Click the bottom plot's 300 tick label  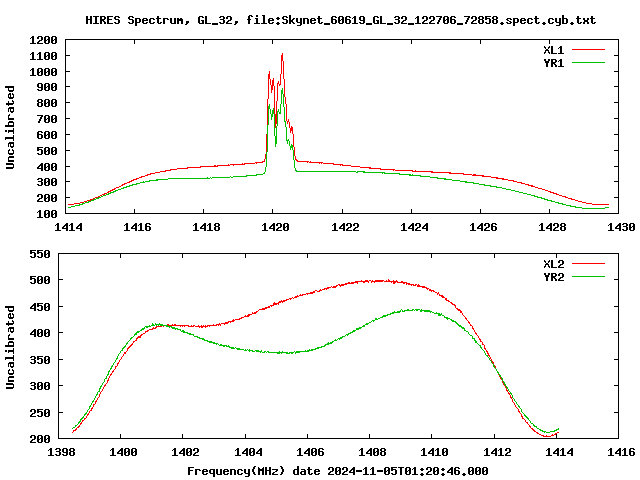tap(40, 386)
